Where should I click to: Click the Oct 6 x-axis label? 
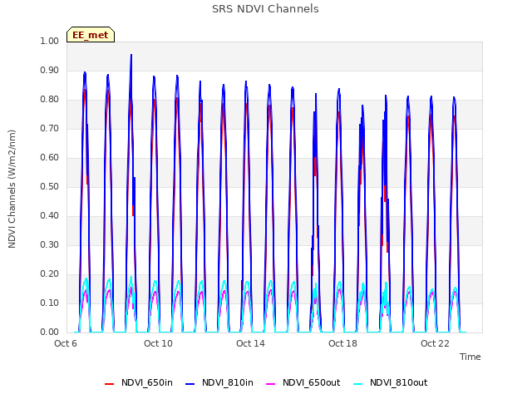66,343
